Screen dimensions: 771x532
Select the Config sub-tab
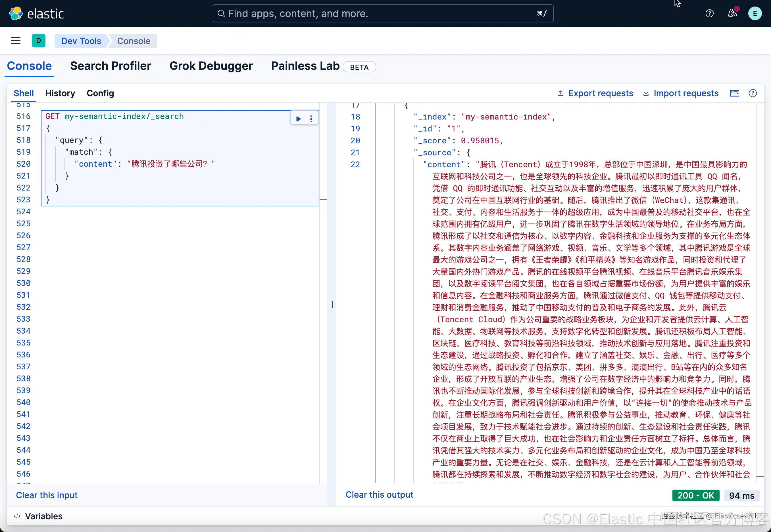pos(100,93)
